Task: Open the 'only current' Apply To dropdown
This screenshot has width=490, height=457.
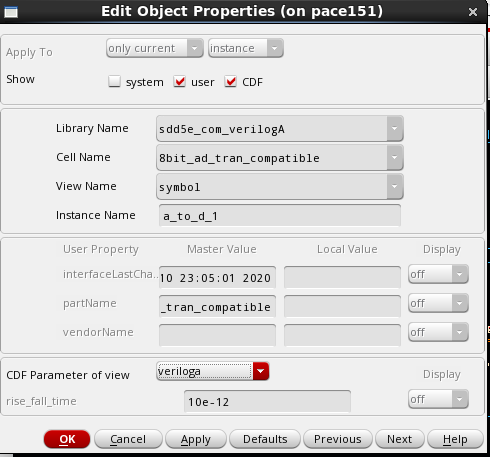Action: click(x=155, y=48)
